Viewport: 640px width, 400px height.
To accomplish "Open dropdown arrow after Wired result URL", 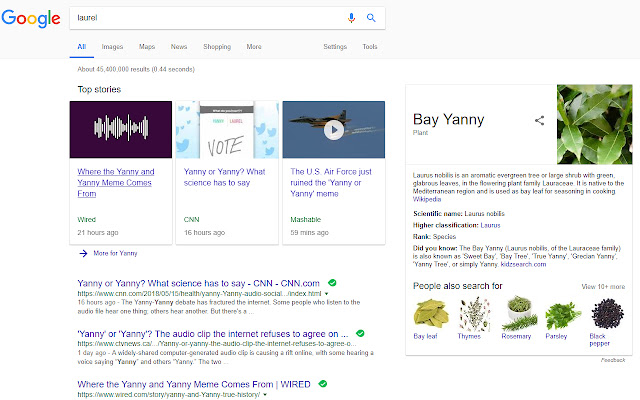I will click(265, 395).
